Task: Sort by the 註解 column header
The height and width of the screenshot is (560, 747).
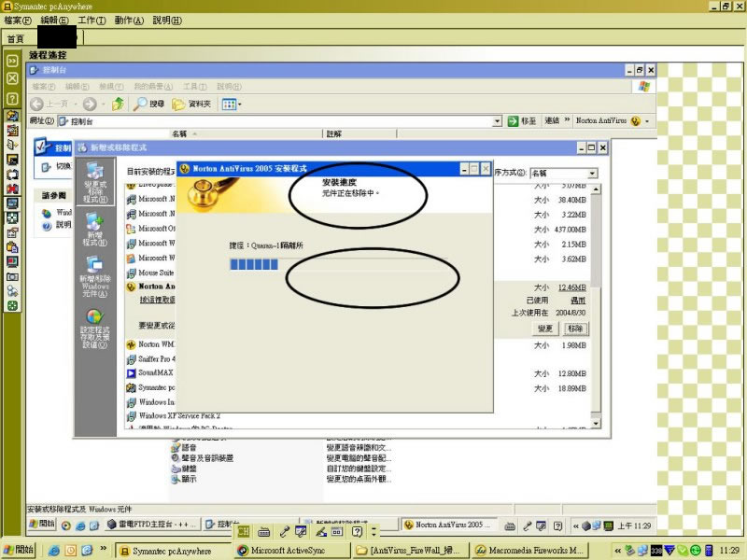Action: pos(359,133)
